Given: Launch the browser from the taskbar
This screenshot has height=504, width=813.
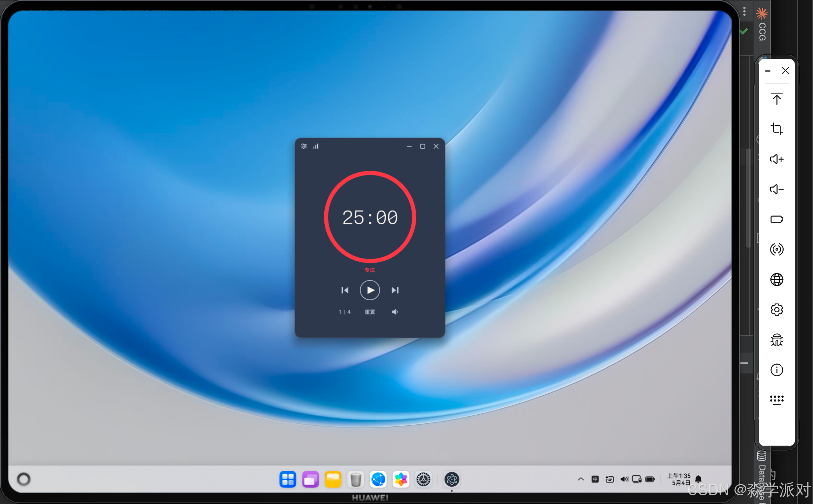Looking at the screenshot, I should pyautogui.click(x=378, y=480).
